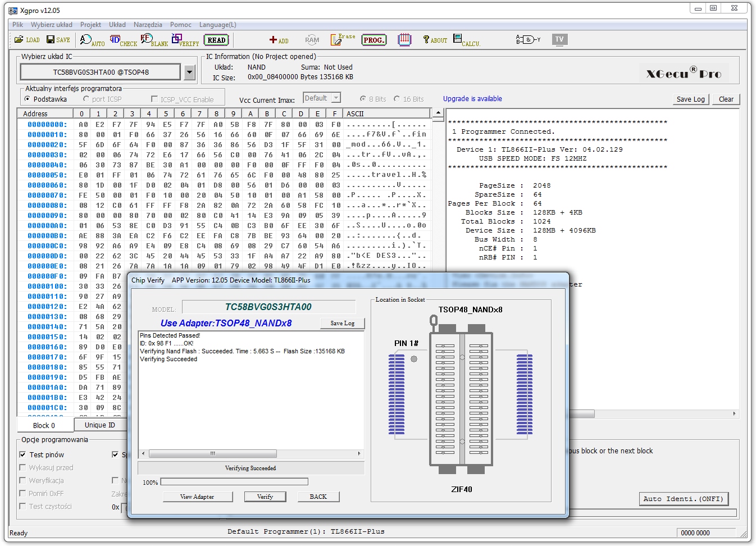Click the ID CHECK toolbar icon
Screen dimensions: 756x546
[123, 40]
